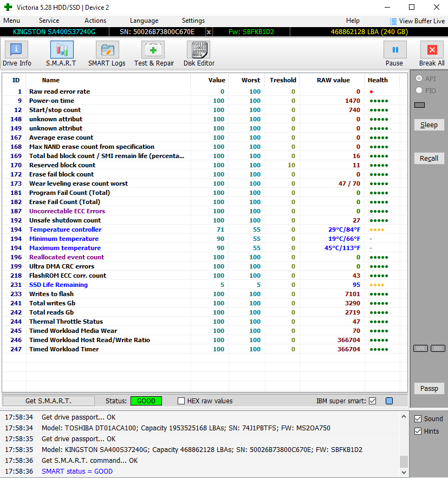Click the Get S.M.A.R.T. button

pyautogui.click(x=48, y=401)
